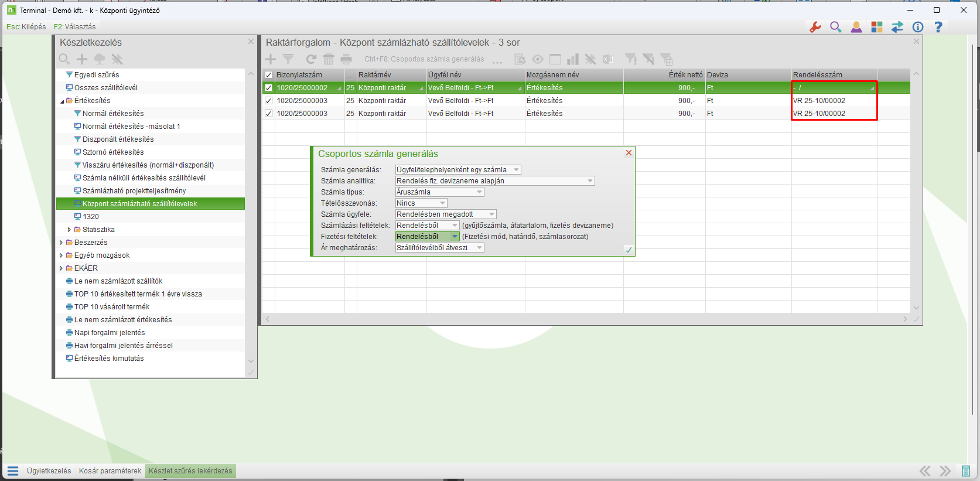This screenshot has width=980, height=481.
Task: Sort by the Rendelésszám column header
Action: 835,75
